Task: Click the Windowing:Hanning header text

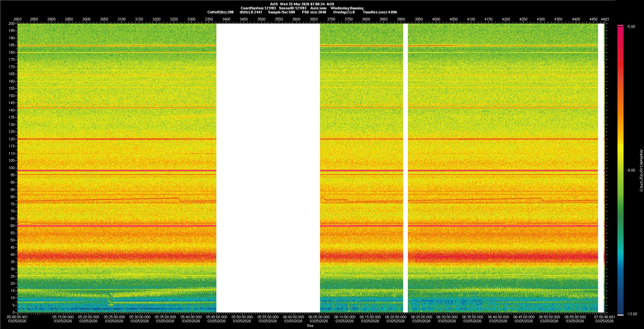Action: (347, 8)
